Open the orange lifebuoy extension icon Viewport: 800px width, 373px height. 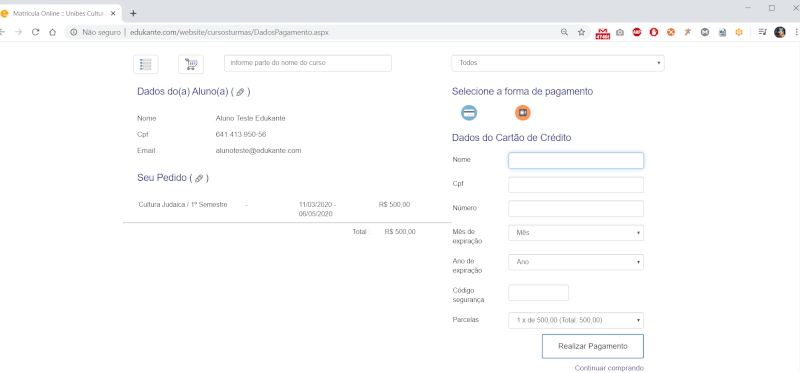671,32
